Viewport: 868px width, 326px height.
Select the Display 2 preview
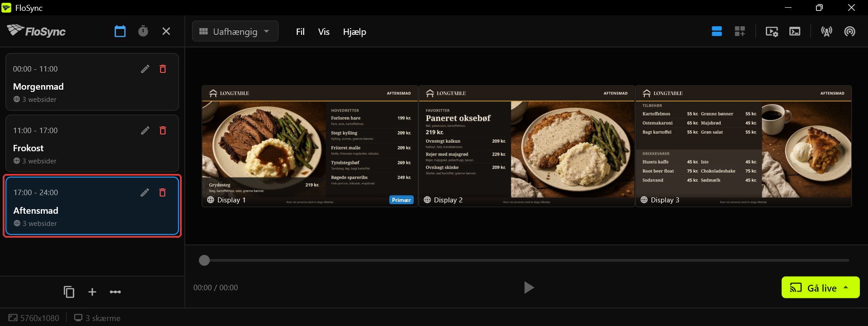click(527, 146)
